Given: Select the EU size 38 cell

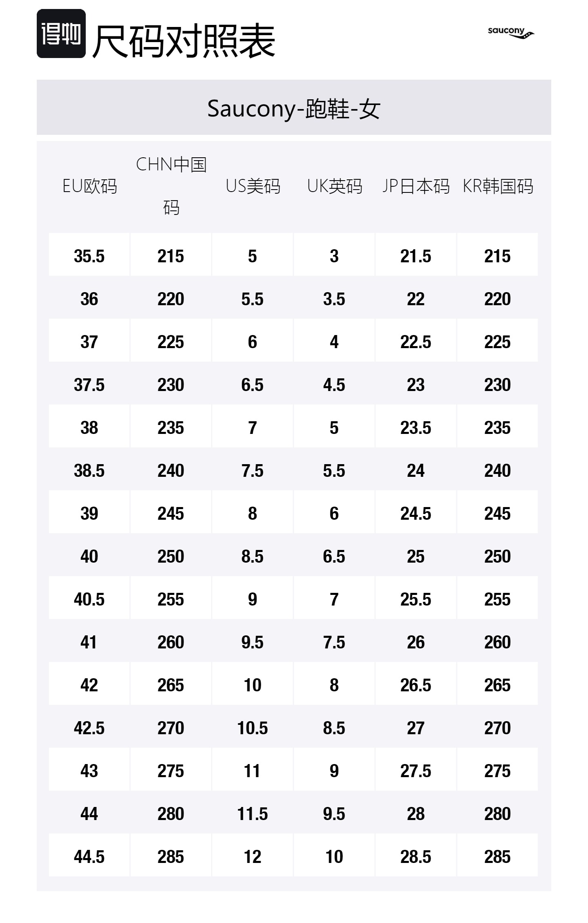Looking at the screenshot, I should [89, 428].
